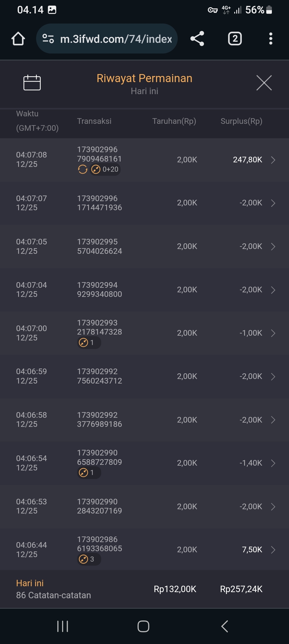Image resolution: width=289 pixels, height=644 pixels.
Task: Close the Riwayat Permainan panel
Action: tap(264, 83)
